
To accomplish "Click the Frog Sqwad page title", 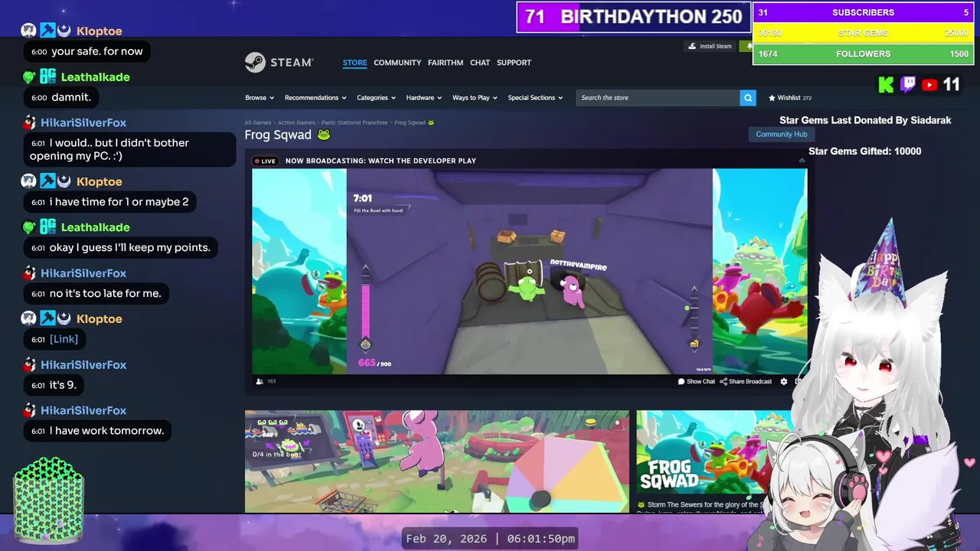I will click(x=278, y=135).
